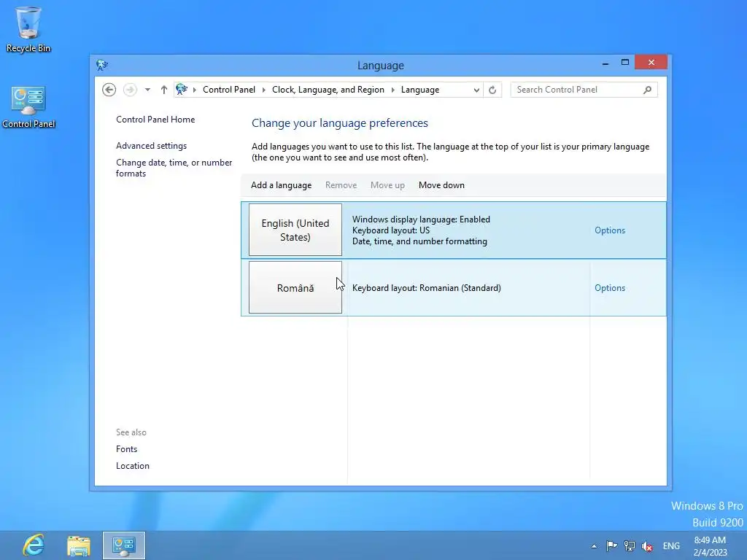Open Advanced settings link
This screenshot has height=560, width=747.
tap(151, 146)
